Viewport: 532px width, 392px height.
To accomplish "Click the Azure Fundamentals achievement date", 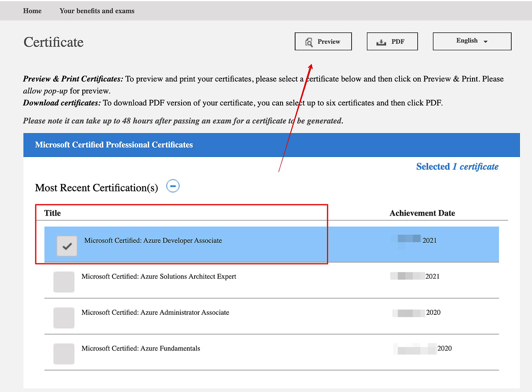I will (423, 348).
